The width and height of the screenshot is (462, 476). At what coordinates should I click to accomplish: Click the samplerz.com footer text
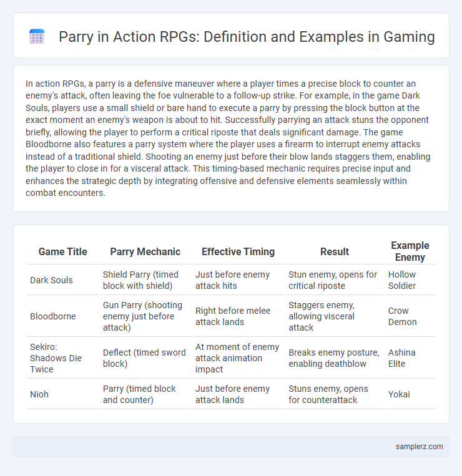pyautogui.click(x=419, y=447)
